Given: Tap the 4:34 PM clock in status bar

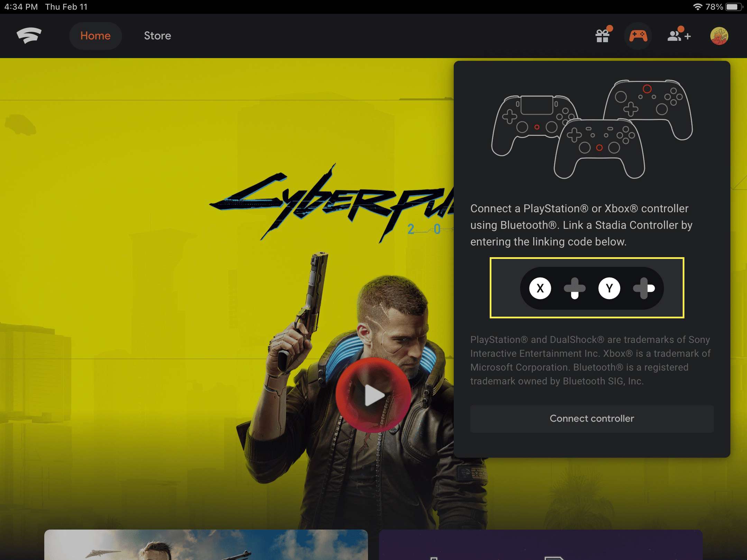Looking at the screenshot, I should click(21, 7).
